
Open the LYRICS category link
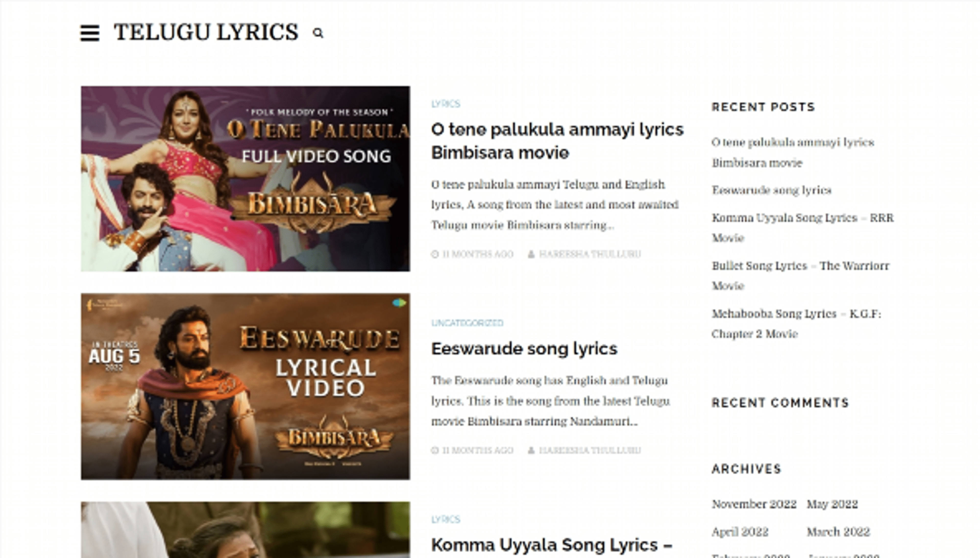click(x=446, y=104)
